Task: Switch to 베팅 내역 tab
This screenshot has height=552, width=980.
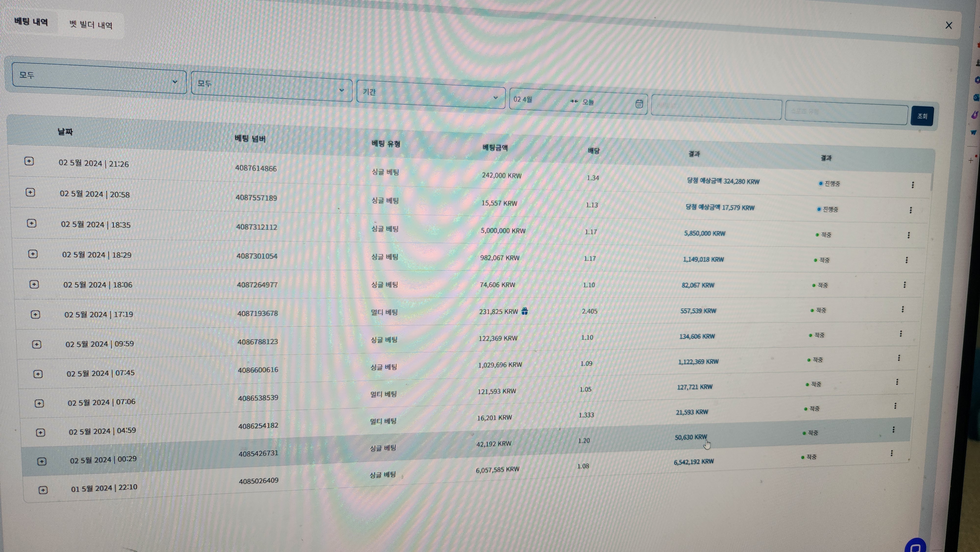Action: (x=31, y=22)
